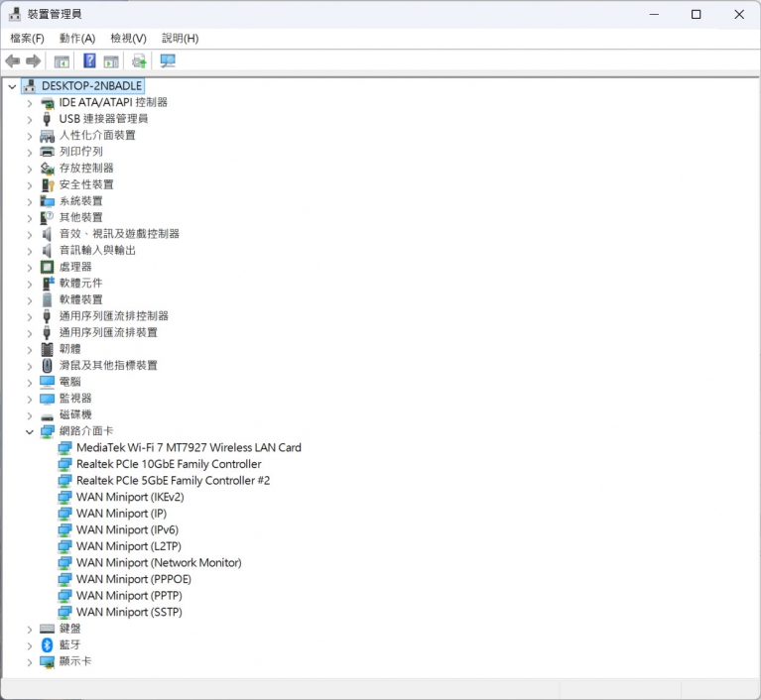
Task: Collapse the 網路介面卡 network adapters category
Action: 29,431
